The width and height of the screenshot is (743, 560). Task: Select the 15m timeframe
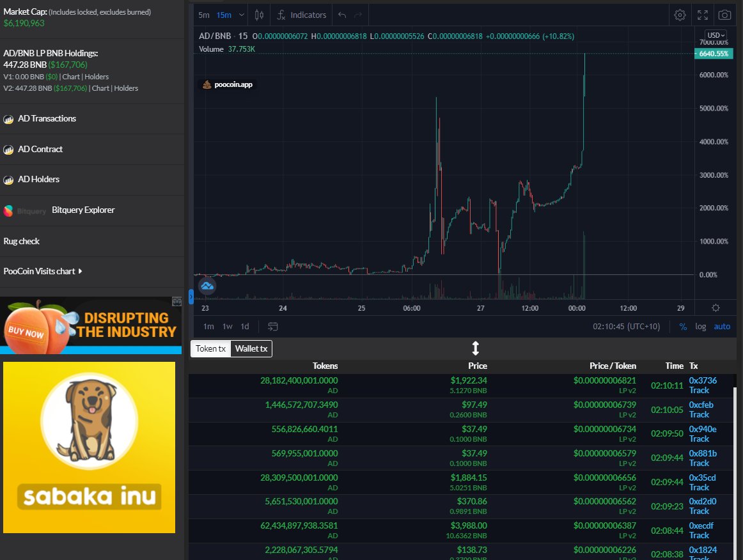tap(224, 15)
